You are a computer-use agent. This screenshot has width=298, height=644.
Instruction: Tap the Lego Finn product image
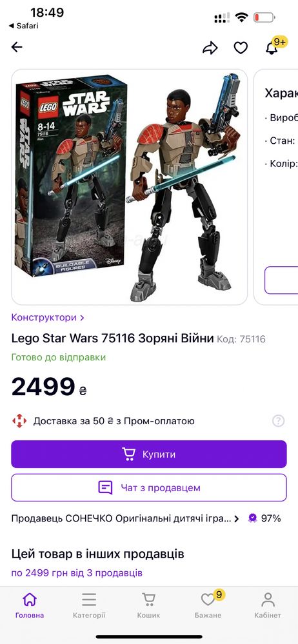130,187
